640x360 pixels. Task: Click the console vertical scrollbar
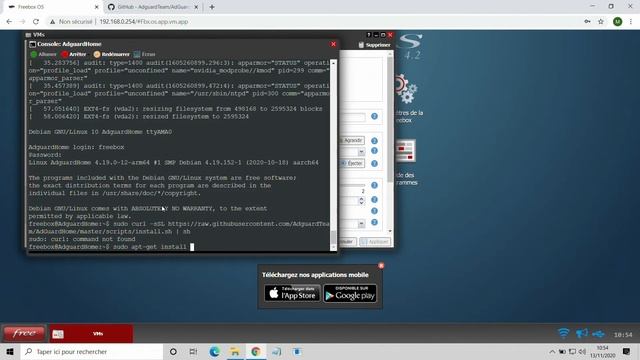point(333,155)
